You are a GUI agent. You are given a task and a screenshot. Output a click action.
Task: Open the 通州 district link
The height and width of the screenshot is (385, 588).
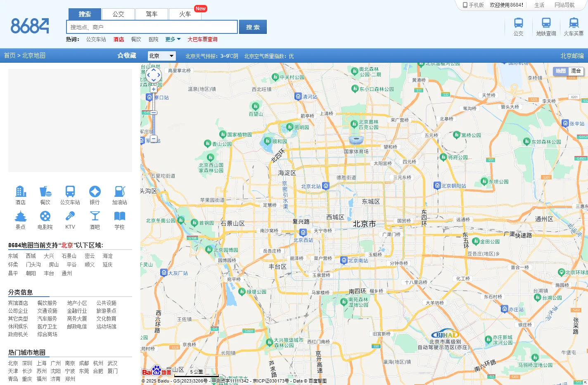[67, 273]
